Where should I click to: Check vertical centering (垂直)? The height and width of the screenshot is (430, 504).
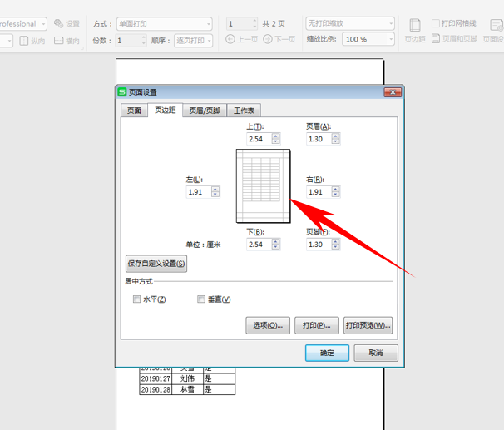point(201,299)
